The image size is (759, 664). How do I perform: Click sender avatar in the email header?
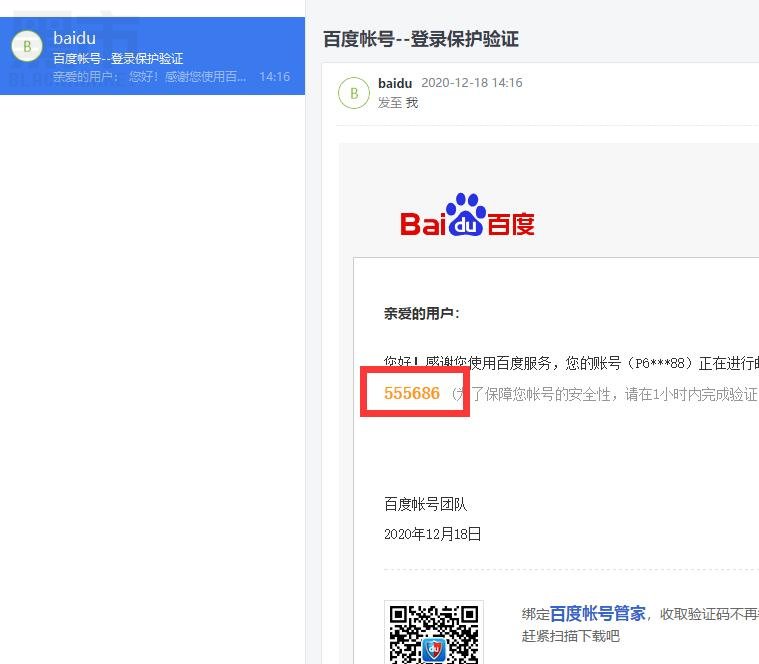pyautogui.click(x=354, y=93)
